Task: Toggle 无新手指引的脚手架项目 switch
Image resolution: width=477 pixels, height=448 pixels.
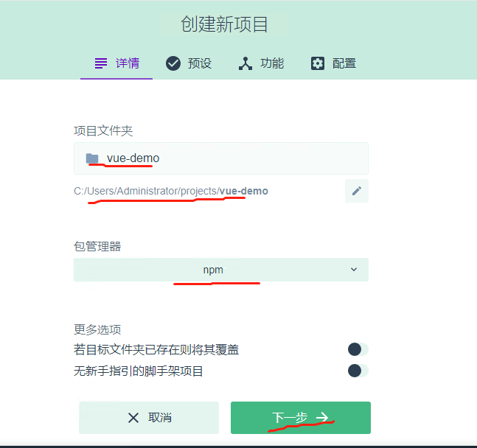Action: click(358, 371)
